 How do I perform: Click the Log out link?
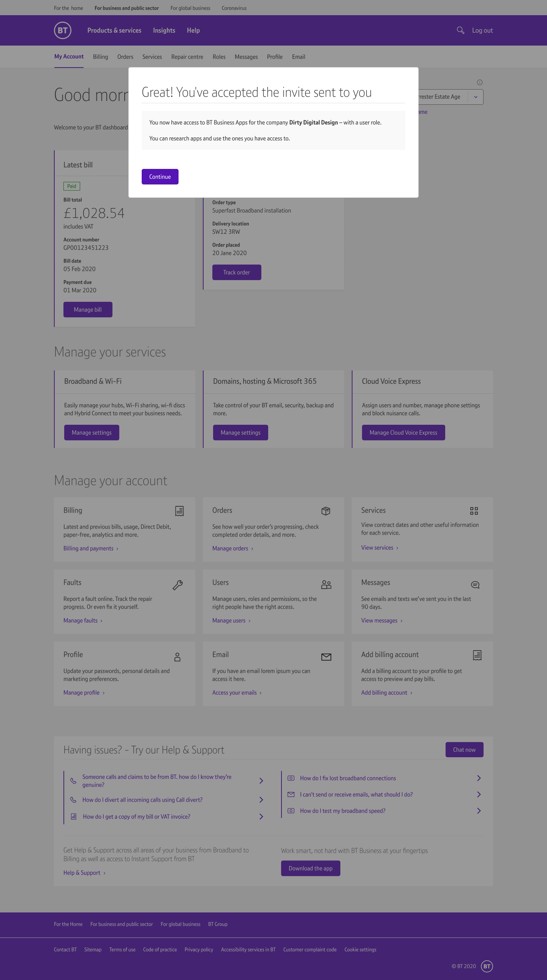pos(482,30)
